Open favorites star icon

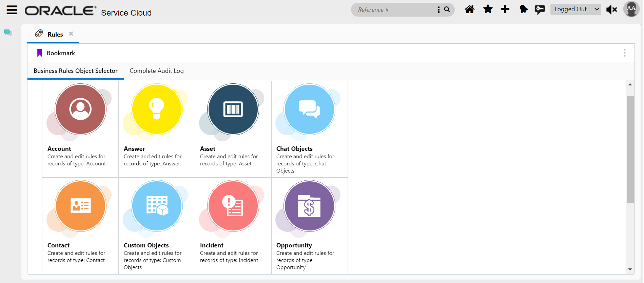point(488,9)
